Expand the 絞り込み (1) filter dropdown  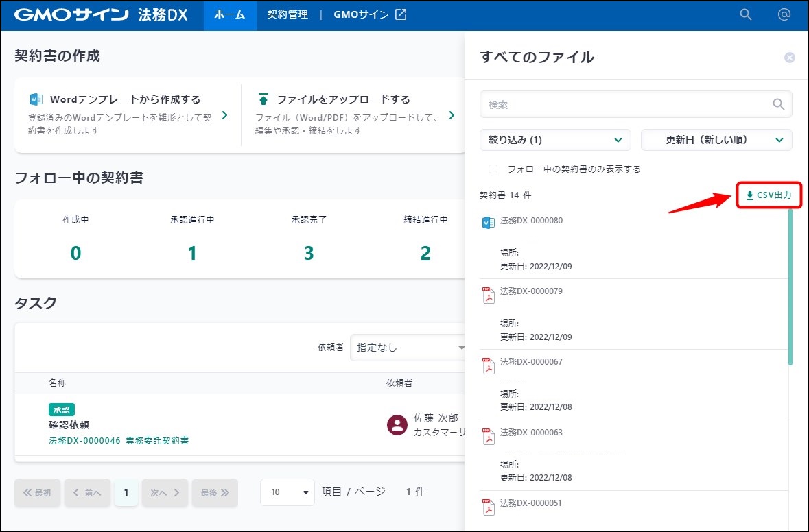[555, 140]
